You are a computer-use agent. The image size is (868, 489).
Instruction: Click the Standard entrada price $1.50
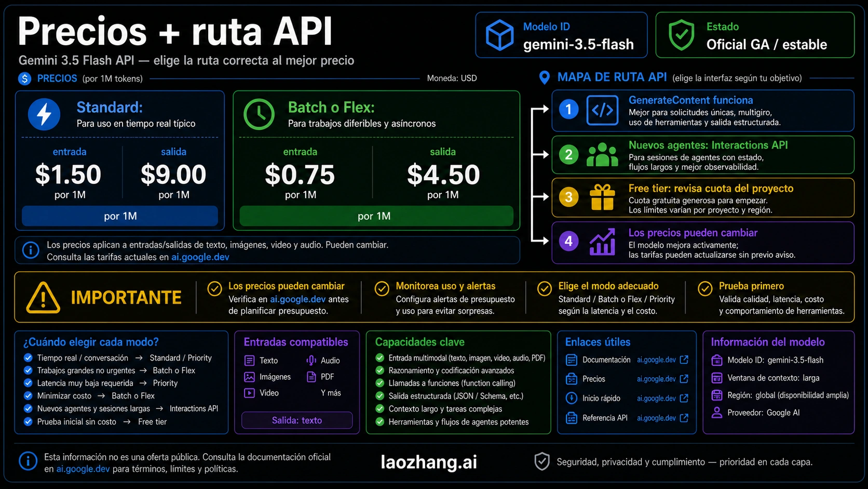[68, 175]
